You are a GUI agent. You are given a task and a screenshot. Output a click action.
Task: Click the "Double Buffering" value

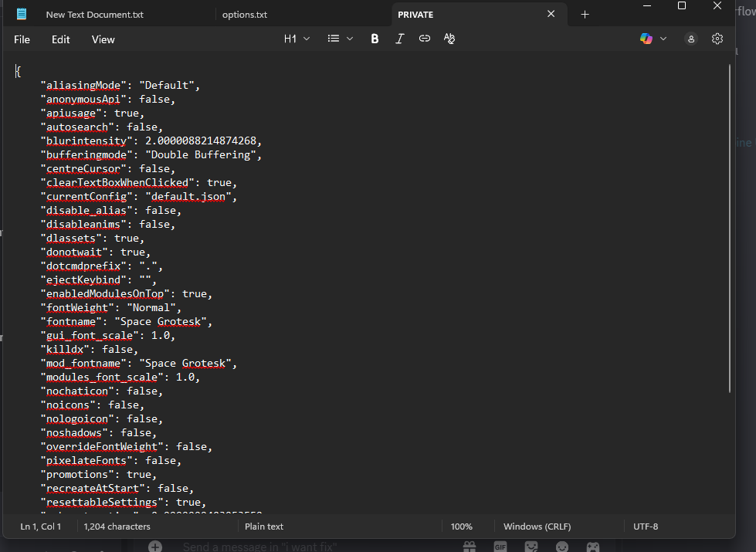[200, 154]
